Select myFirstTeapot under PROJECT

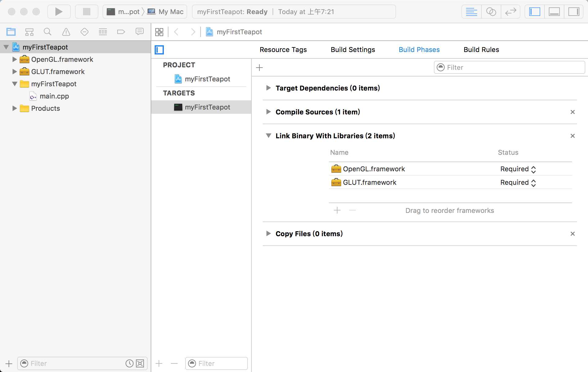pyautogui.click(x=201, y=79)
